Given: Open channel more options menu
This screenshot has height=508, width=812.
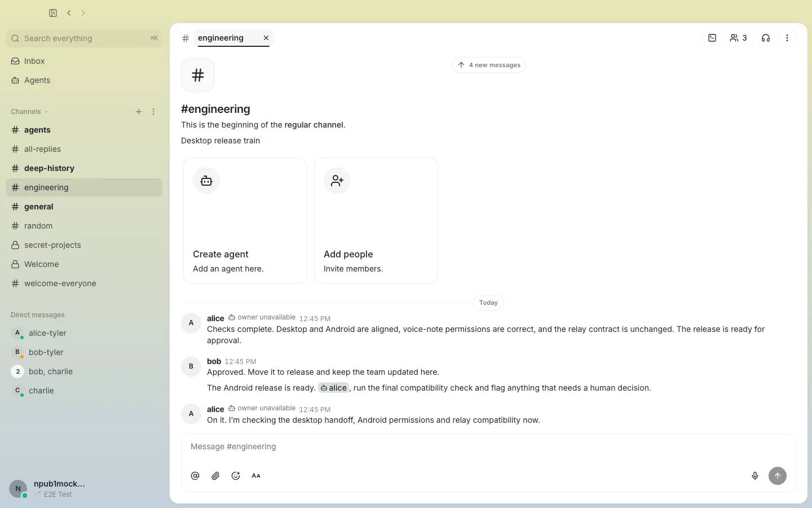Looking at the screenshot, I should 787,38.
